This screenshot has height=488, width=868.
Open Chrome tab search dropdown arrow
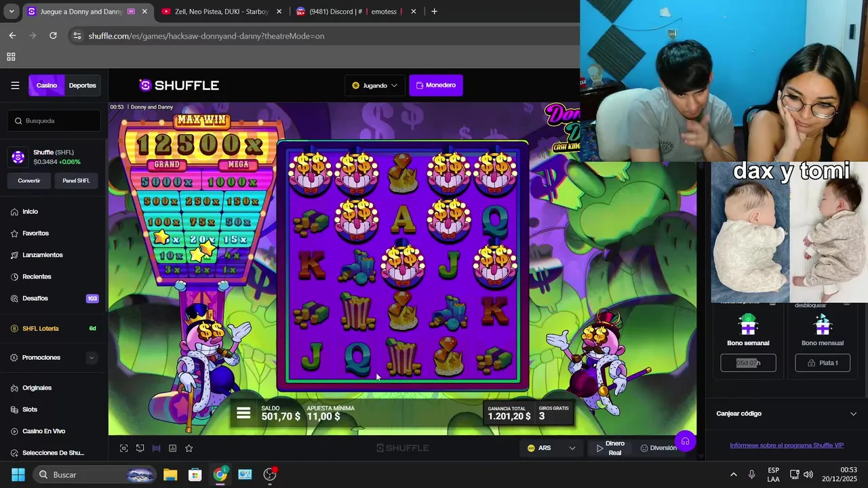tap(11, 12)
